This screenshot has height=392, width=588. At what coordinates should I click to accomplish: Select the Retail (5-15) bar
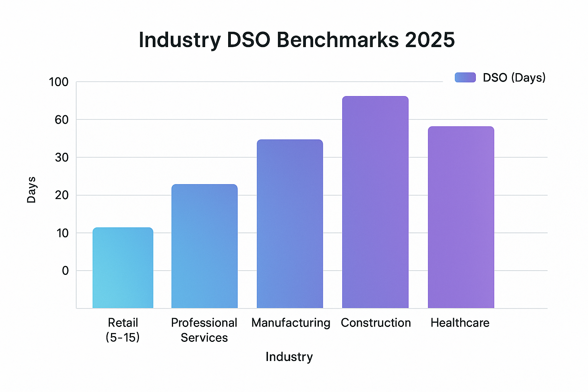pos(122,268)
